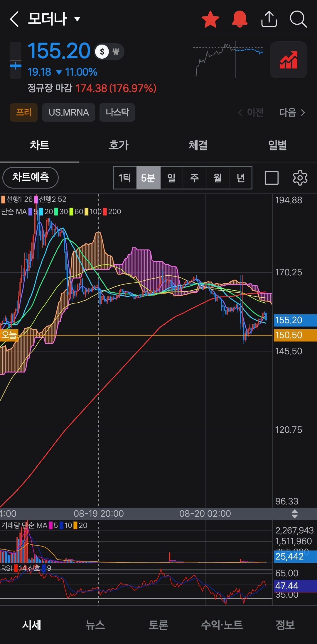Tap the 선행1 26 orange legend swatch
Image resolution: width=317 pixels, height=644 pixels.
pyautogui.click(x=3, y=199)
